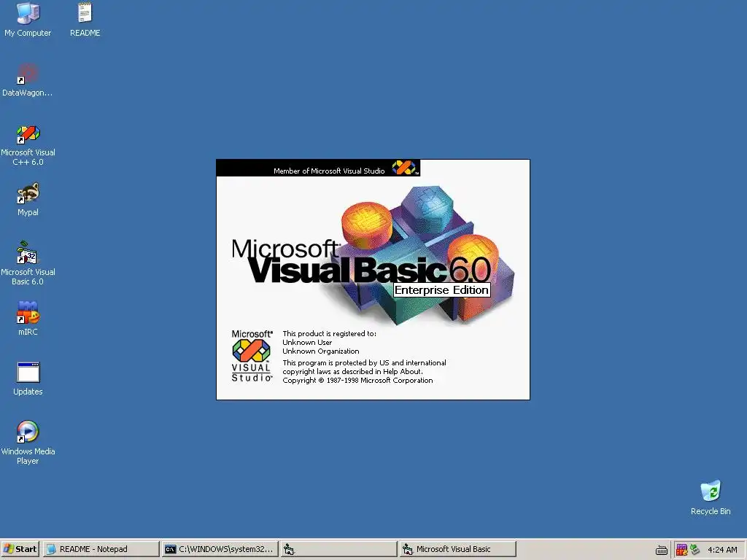Click the unlabeled taskbar button with VB icon

pyautogui.click(x=338, y=549)
